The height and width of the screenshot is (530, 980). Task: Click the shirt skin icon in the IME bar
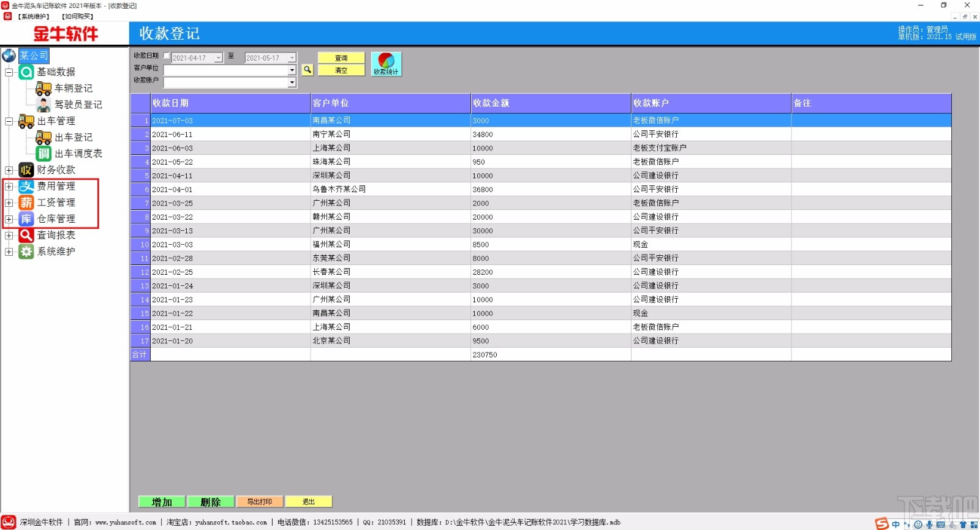963,524
